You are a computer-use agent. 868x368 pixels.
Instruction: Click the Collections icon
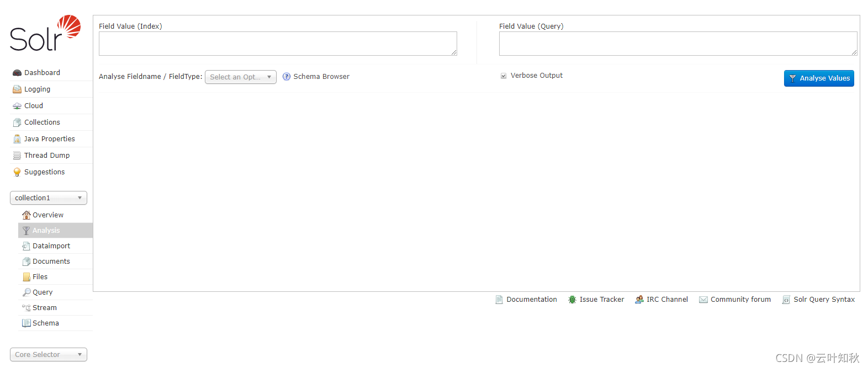click(x=17, y=122)
